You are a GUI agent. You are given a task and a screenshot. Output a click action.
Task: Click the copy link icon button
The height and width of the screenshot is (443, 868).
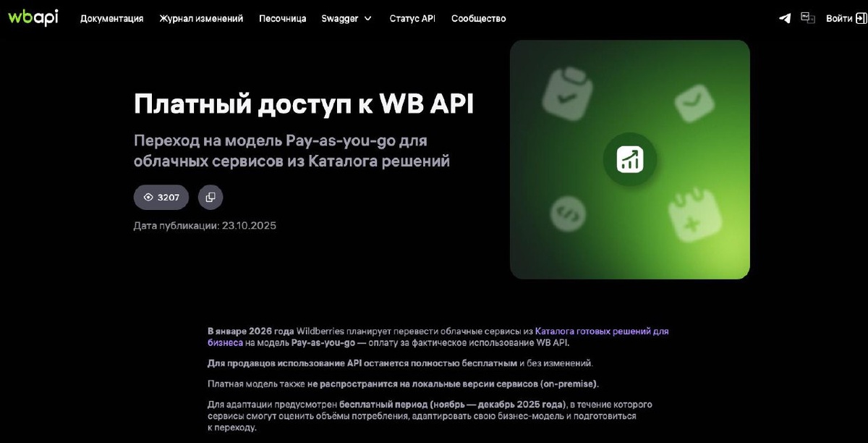point(210,197)
